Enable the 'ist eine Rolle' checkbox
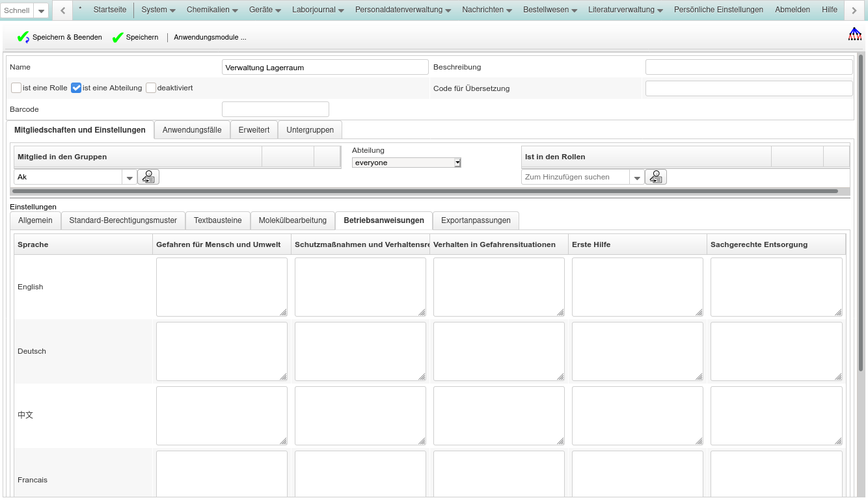This screenshot has height=500, width=868. pyautogui.click(x=16, y=88)
